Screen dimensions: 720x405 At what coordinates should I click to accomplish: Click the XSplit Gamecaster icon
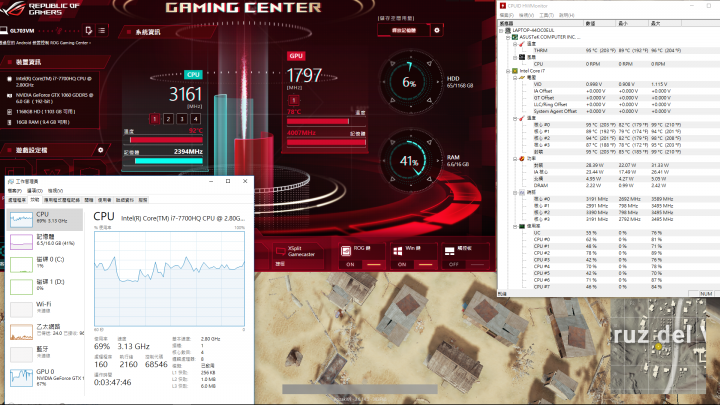point(281,251)
